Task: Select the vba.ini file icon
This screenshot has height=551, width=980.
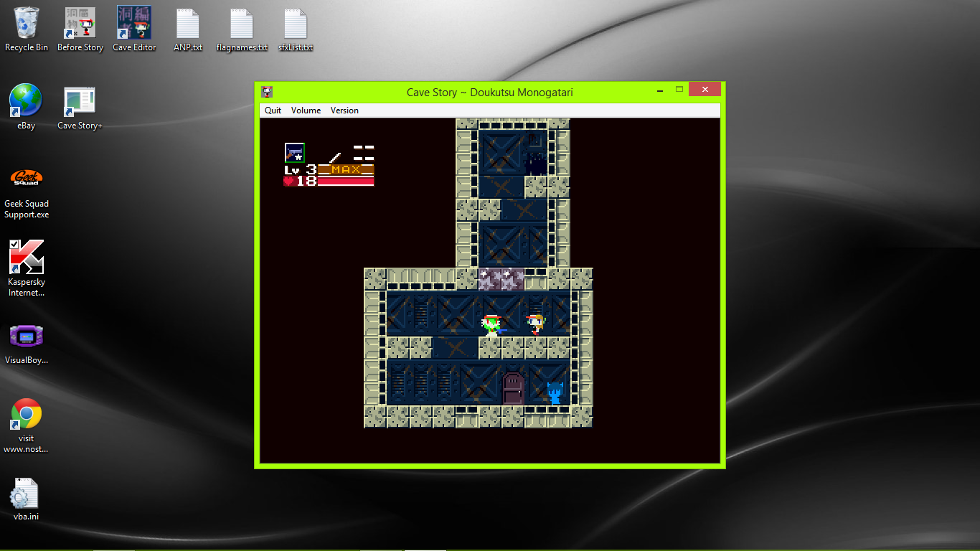Action: click(x=25, y=499)
